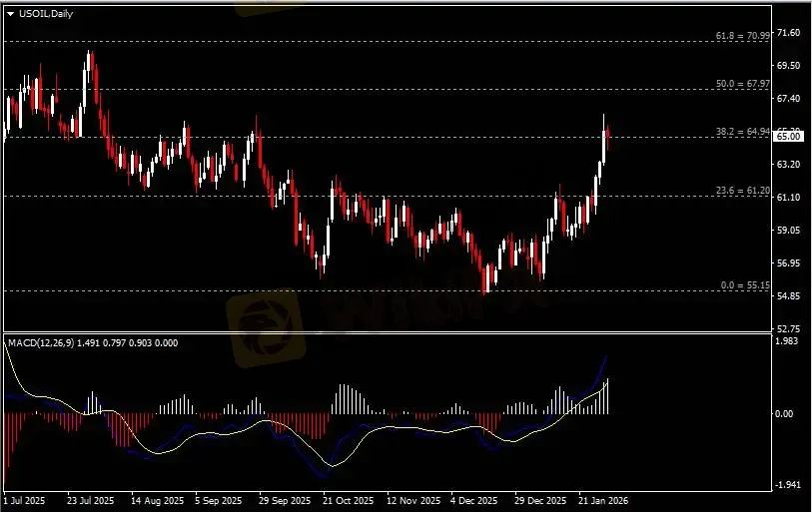The height and width of the screenshot is (512, 812).
Task: Select the 38.2 = 64.94 Fibonacci label
Action: (x=743, y=132)
